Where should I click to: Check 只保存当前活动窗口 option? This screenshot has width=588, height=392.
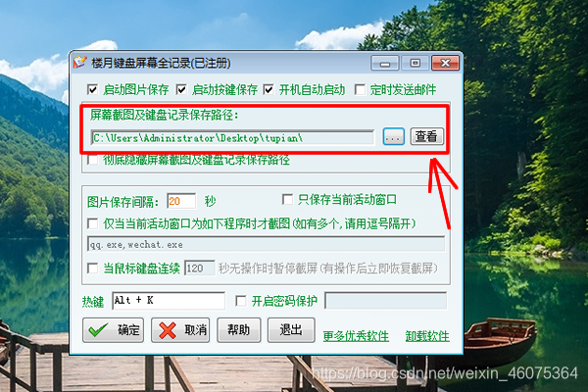287,200
